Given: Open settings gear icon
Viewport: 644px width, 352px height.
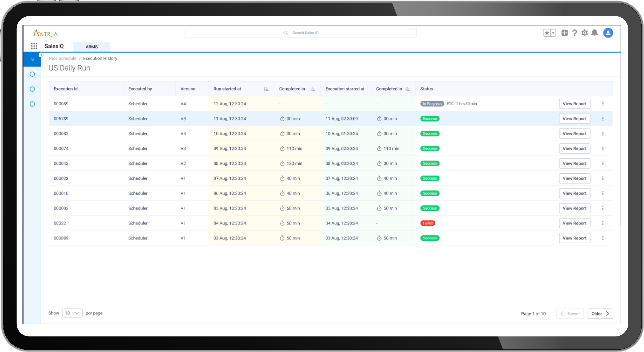Looking at the screenshot, I should click(x=584, y=33).
